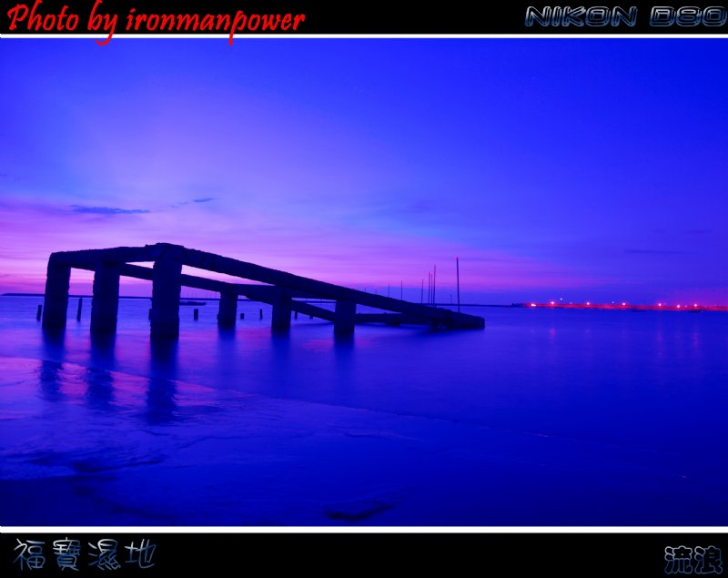728x578 pixels.
Task: Select the "福寶濕地" location caption
Action: [x=85, y=554]
